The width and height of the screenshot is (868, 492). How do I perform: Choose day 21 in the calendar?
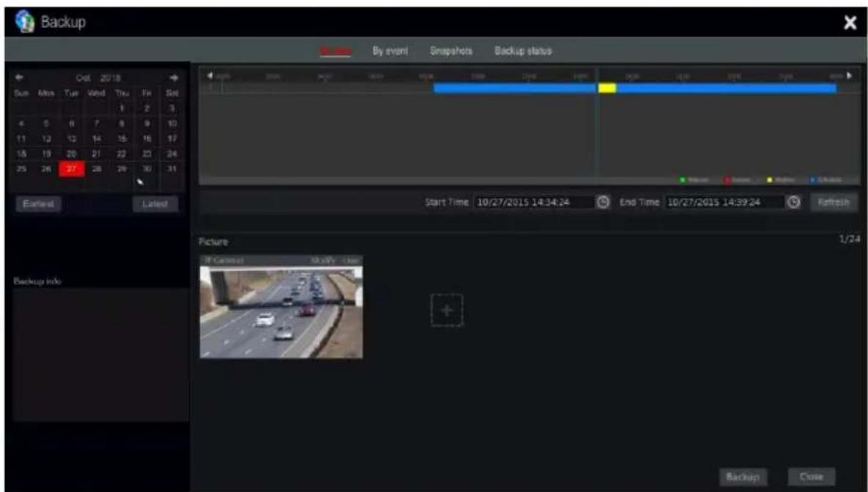click(96, 154)
